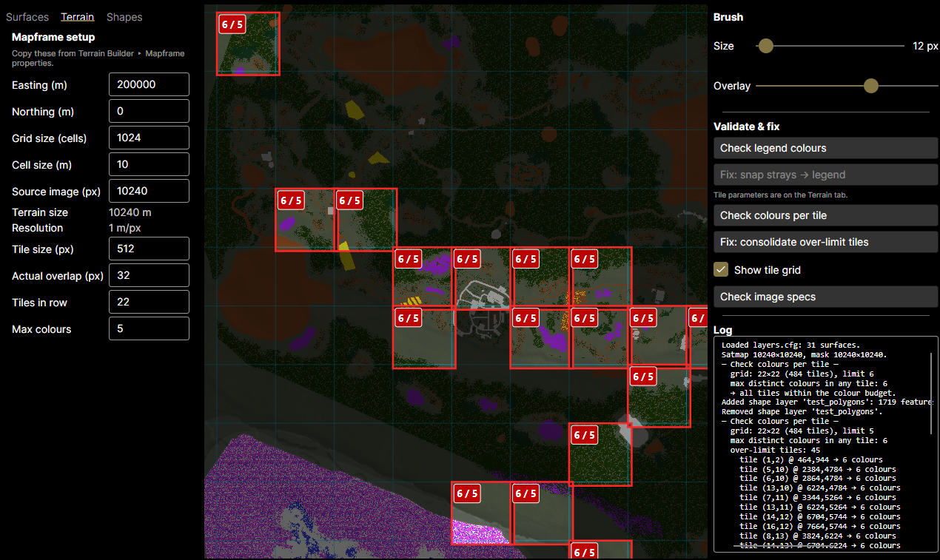Click the Easting (m) input field
The height and width of the screenshot is (560, 940).
[149, 84]
